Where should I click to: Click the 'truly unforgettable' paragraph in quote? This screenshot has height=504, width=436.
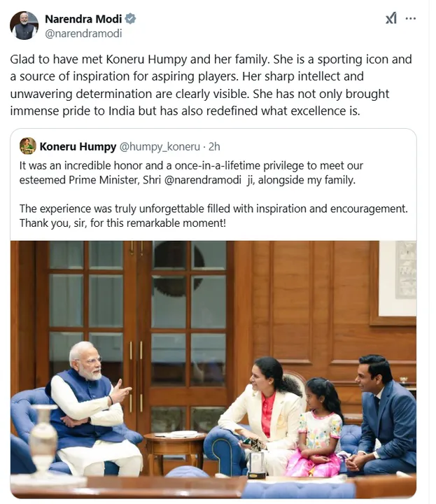coord(210,216)
